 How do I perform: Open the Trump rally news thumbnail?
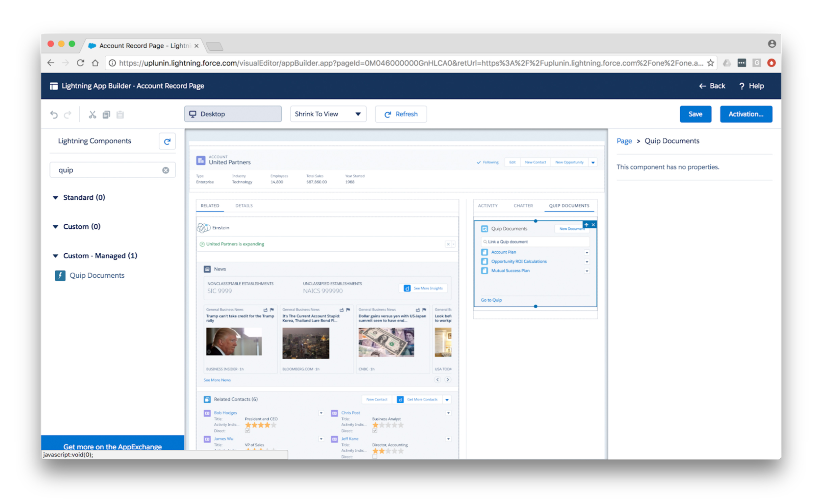pyautogui.click(x=234, y=341)
